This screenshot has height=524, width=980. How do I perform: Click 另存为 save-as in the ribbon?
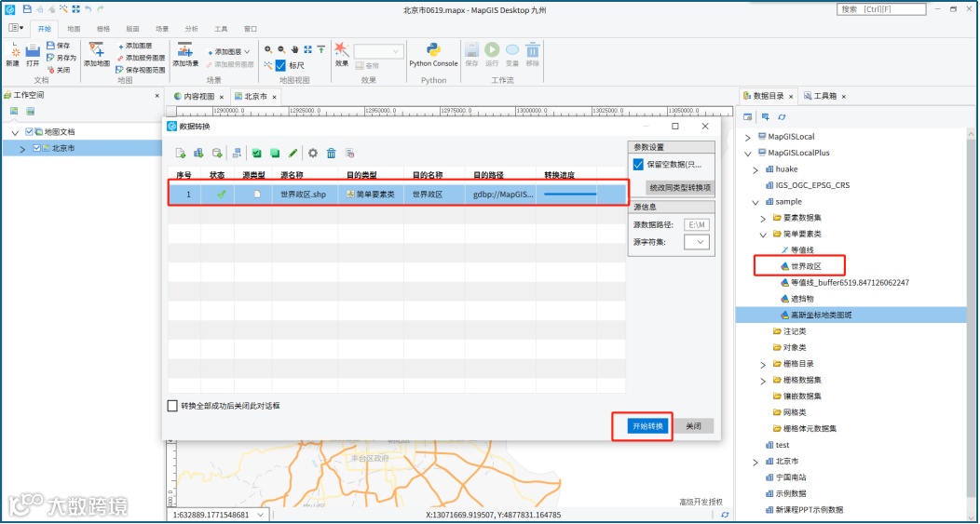coord(61,58)
